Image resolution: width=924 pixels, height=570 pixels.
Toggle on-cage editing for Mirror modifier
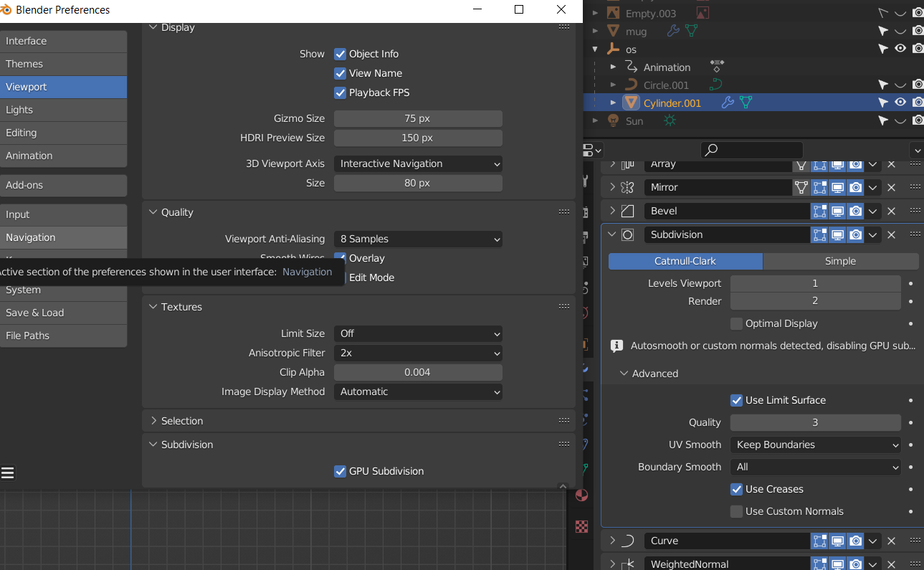801,187
